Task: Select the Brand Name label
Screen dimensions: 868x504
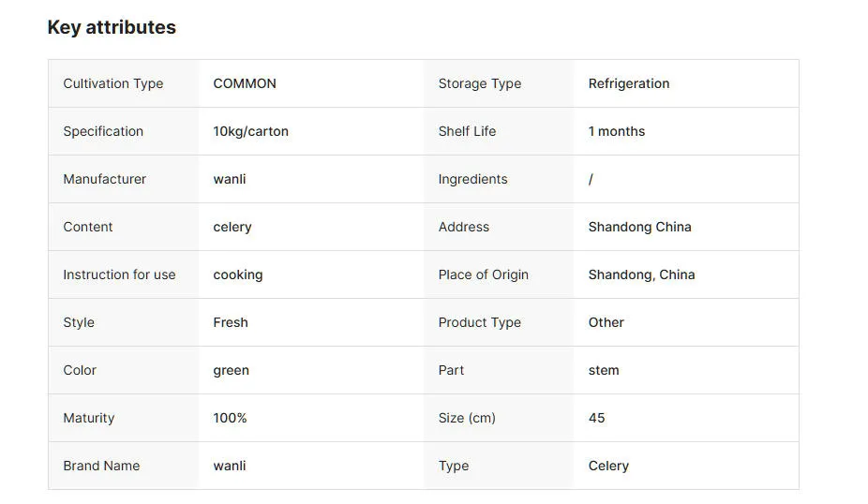Action: coord(101,466)
